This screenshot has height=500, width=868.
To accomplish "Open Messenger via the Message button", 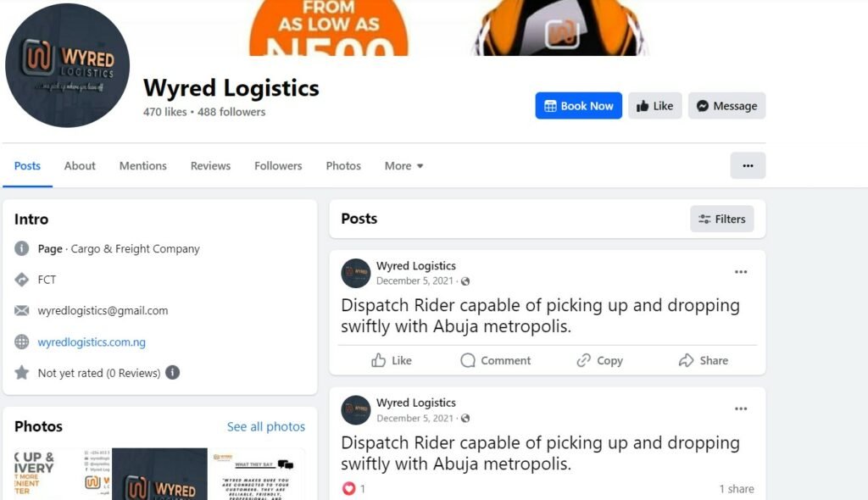I will (x=726, y=106).
